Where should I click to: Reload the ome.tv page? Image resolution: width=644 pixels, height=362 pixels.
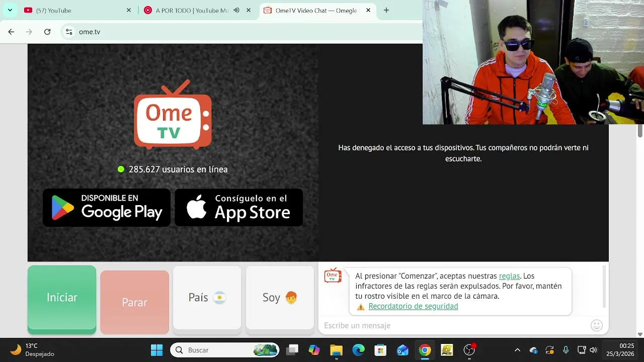tap(47, 32)
